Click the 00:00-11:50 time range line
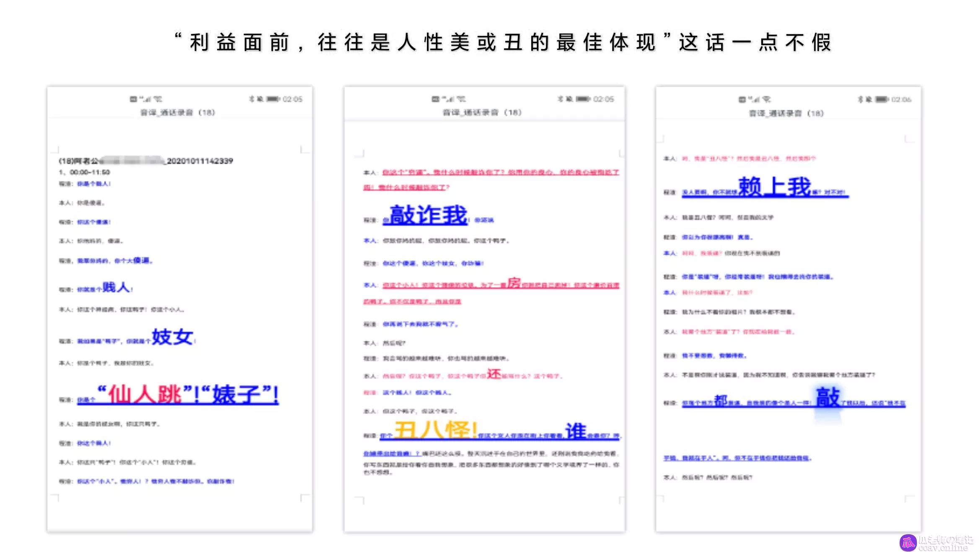This screenshot has width=980, height=552. [84, 172]
